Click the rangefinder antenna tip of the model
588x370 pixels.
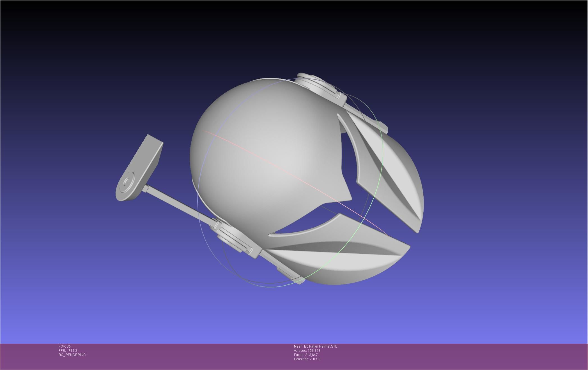click(x=139, y=168)
